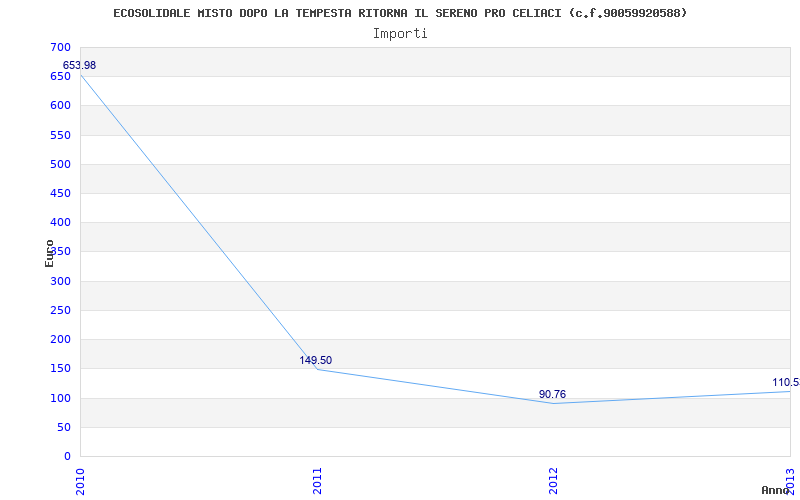This screenshot has width=800, height=500.
Task: Click the Importi subtitle
Action: (400, 34)
